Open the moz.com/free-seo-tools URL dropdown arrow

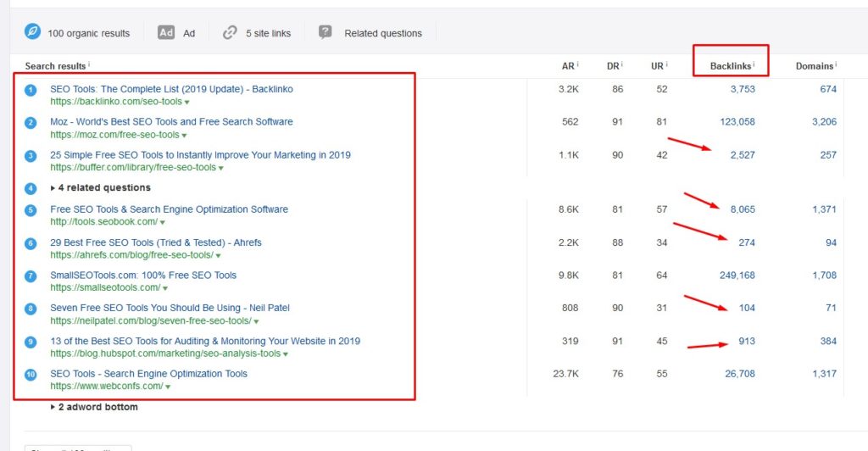(184, 136)
